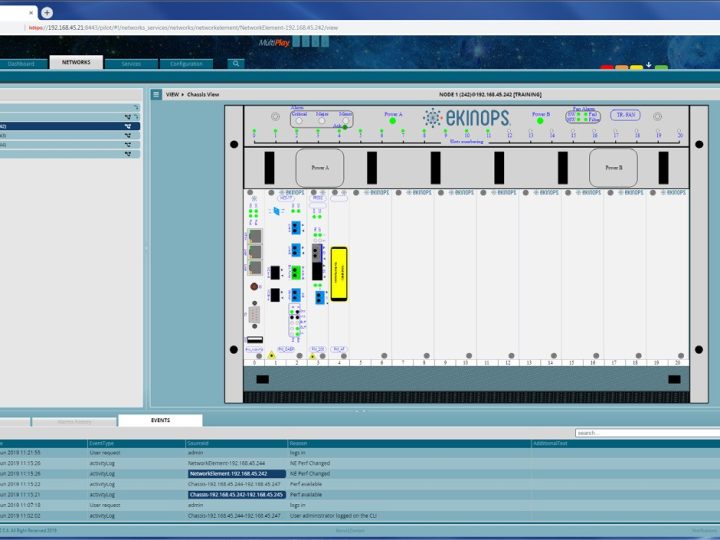Click the PM_OABP label under slot 1
The image size is (720, 540).
pos(286,349)
